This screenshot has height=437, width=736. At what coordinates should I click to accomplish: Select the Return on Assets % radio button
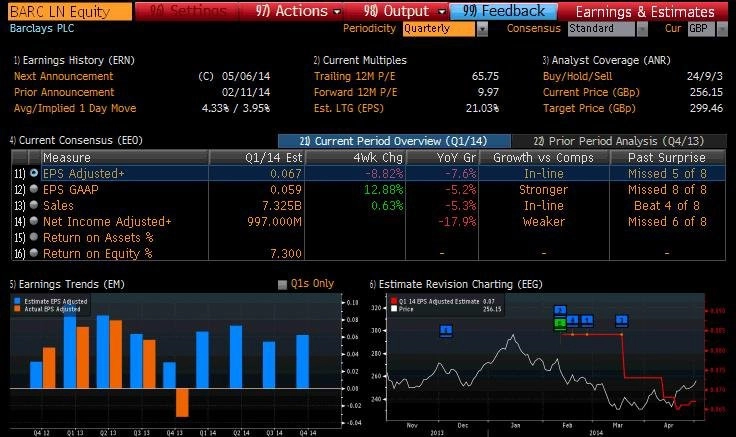click(x=34, y=237)
